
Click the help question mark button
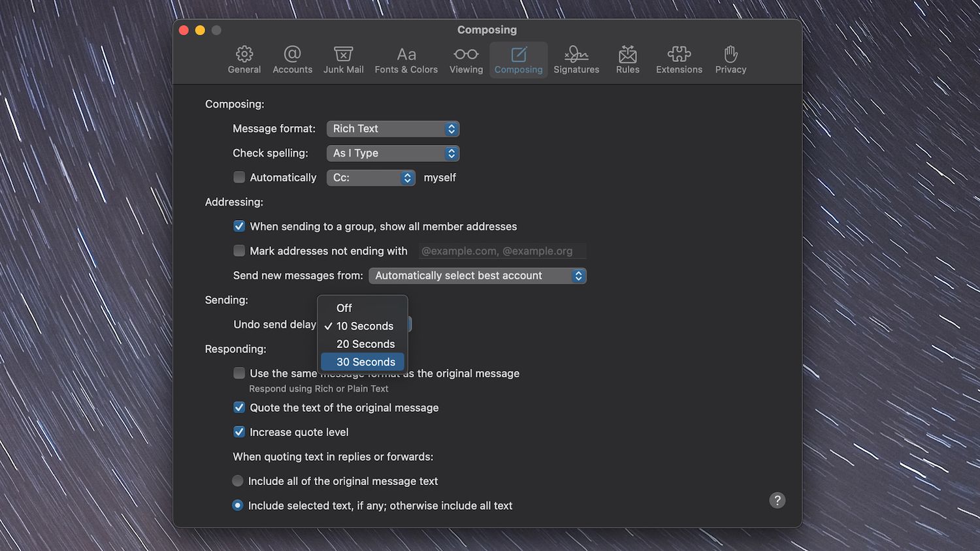click(x=777, y=500)
